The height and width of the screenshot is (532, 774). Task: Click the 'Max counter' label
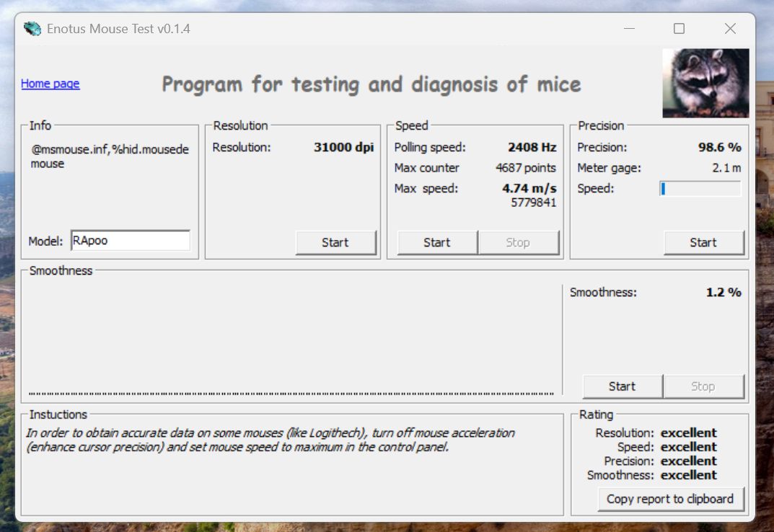coord(426,168)
